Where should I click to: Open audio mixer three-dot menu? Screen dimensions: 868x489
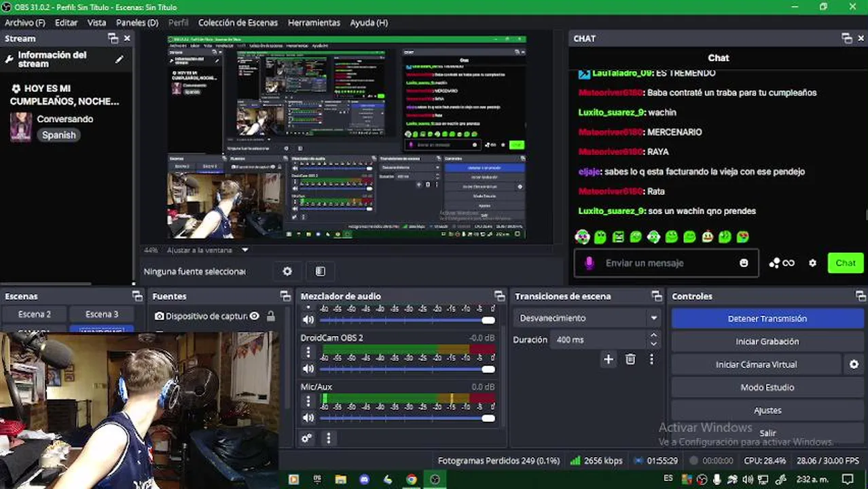(329, 438)
